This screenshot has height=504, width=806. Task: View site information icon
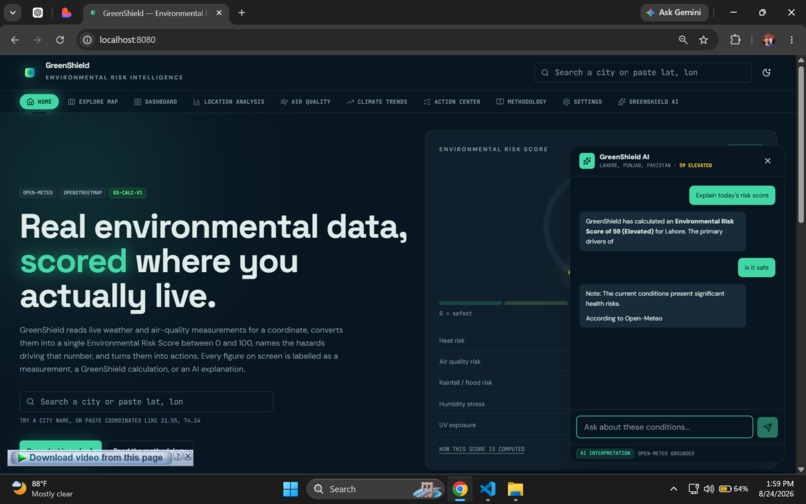pyautogui.click(x=87, y=40)
